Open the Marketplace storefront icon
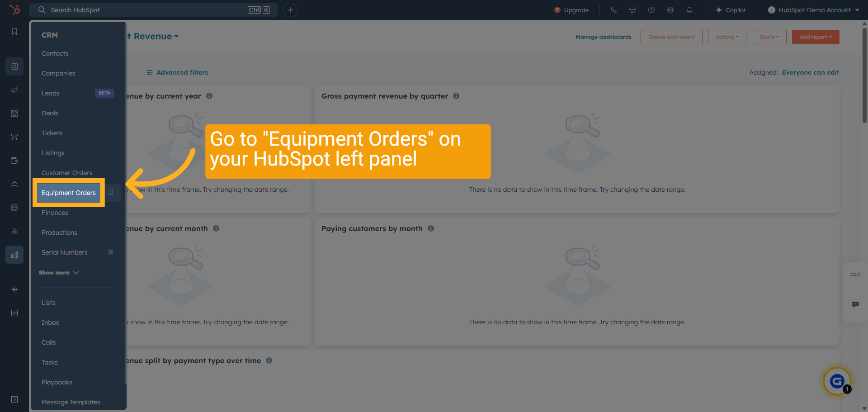 click(632, 10)
